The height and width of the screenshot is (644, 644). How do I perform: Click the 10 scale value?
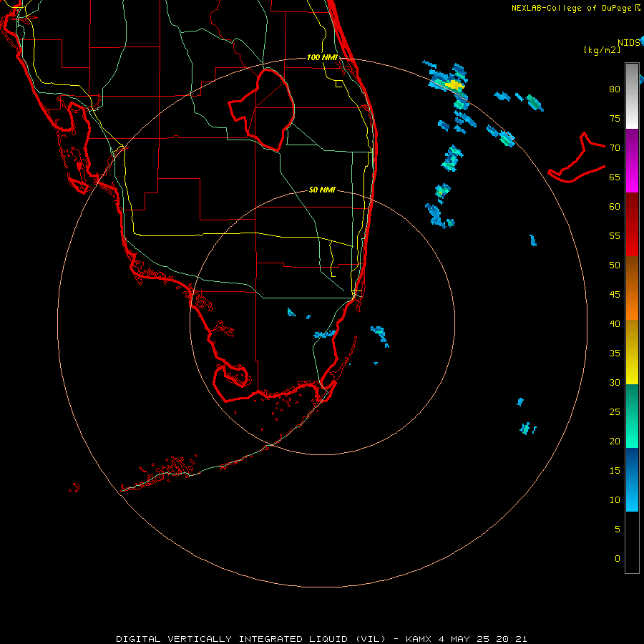[615, 500]
